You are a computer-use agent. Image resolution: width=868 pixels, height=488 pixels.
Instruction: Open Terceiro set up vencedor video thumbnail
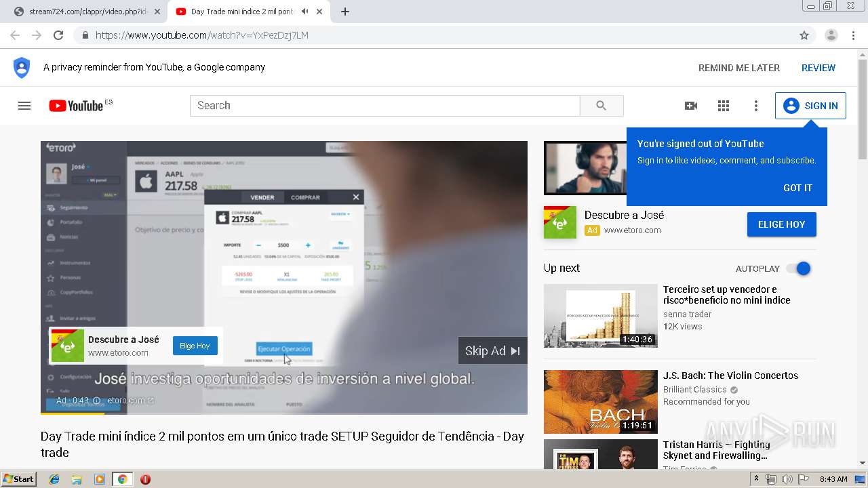click(601, 316)
